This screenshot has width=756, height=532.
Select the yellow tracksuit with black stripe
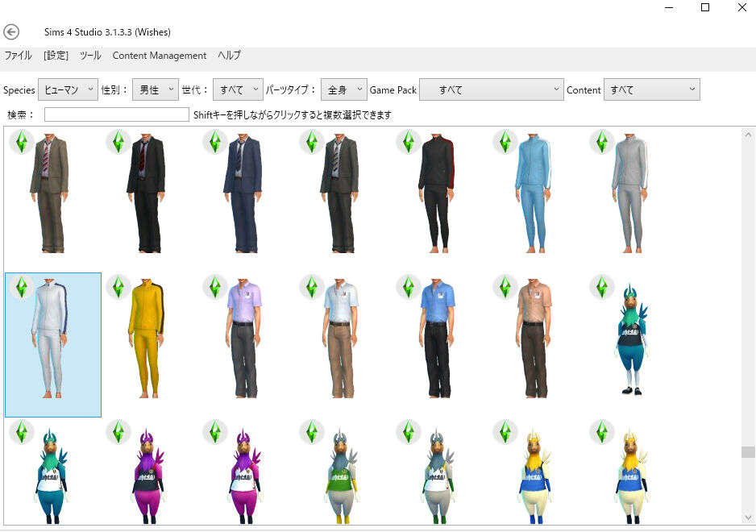pyautogui.click(x=146, y=338)
